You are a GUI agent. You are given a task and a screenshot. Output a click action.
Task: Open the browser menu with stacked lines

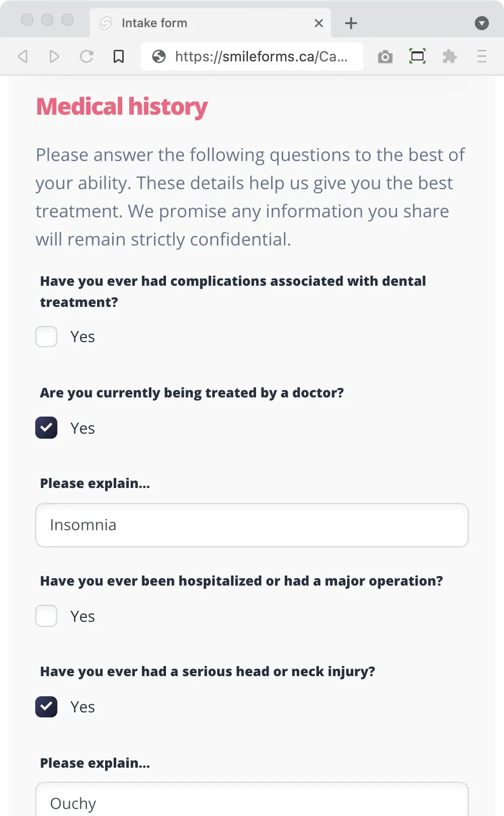[x=482, y=56]
